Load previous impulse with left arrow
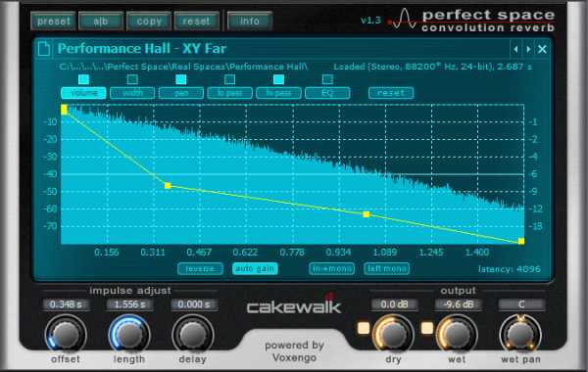The image size is (588, 372). 516,49
